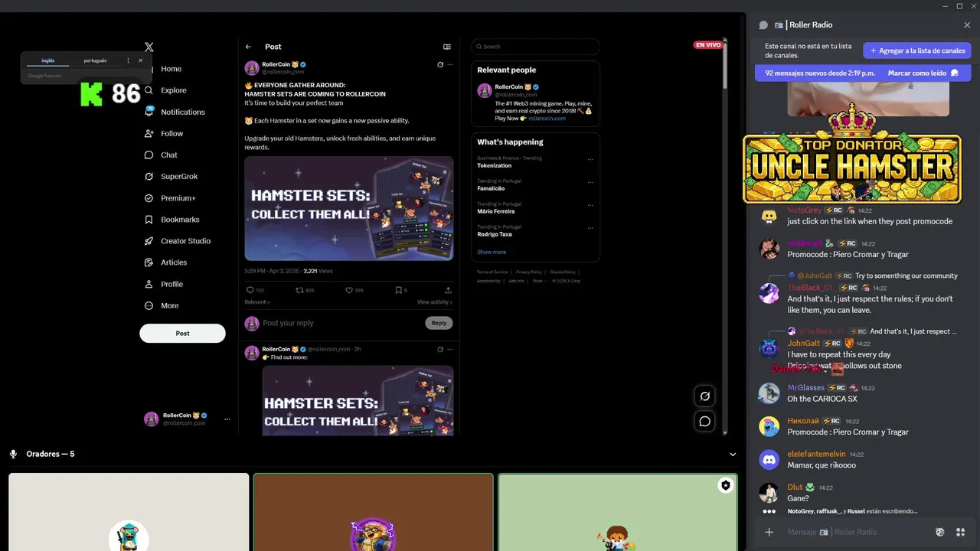Go back with the Post arrow
980x551 pixels.
coord(248,47)
